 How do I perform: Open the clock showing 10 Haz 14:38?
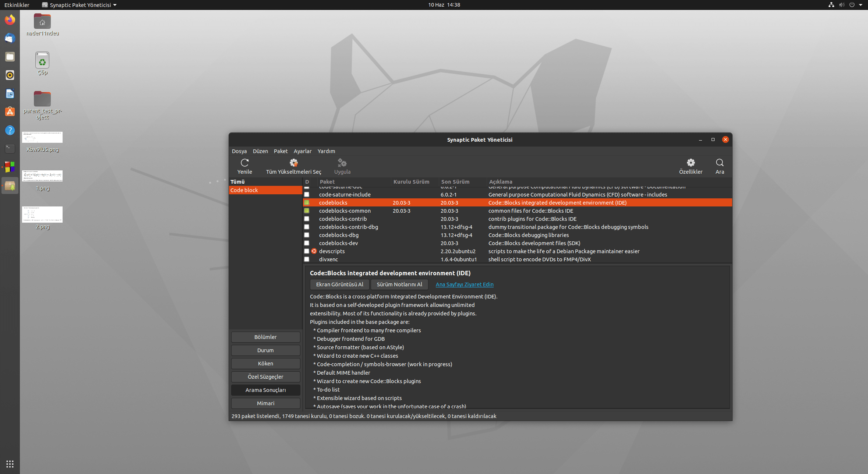(x=444, y=5)
